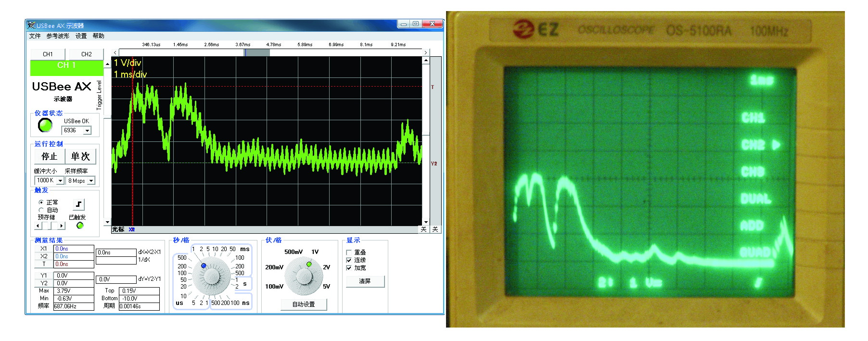Click the right scrollbar down arrow
This screenshot has width=868, height=341.
pyautogui.click(x=426, y=222)
